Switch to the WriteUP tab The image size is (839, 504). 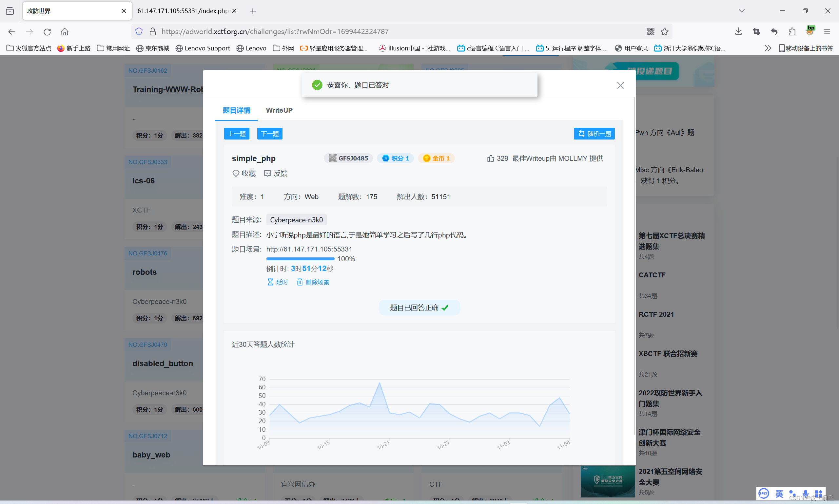[279, 110]
